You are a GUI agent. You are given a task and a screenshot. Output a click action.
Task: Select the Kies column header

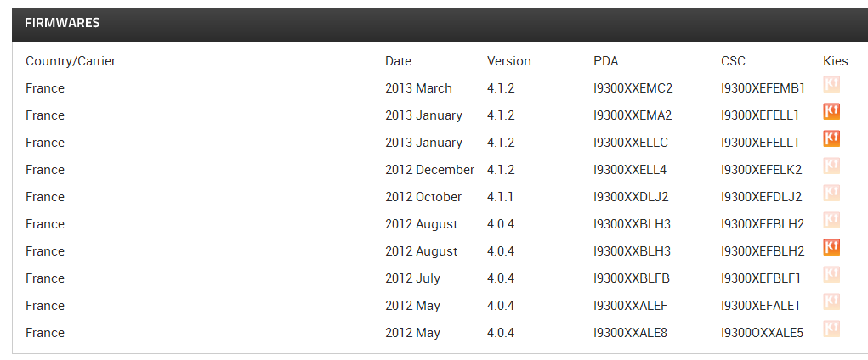tap(836, 61)
